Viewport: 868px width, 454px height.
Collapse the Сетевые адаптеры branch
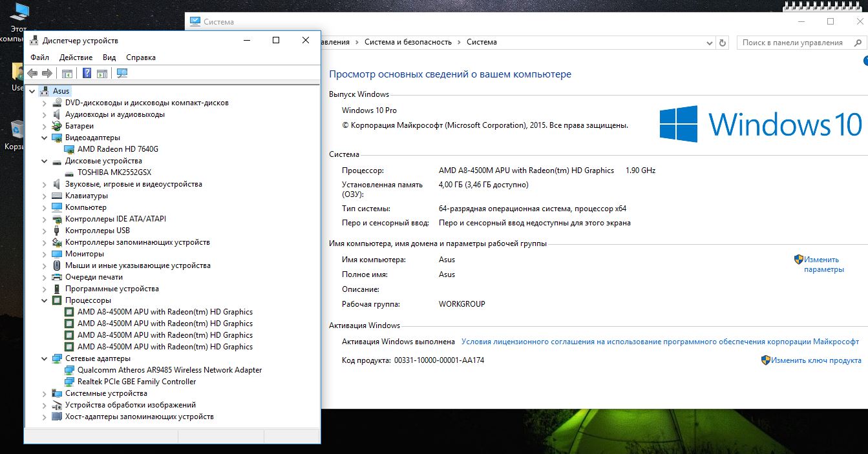click(x=44, y=358)
